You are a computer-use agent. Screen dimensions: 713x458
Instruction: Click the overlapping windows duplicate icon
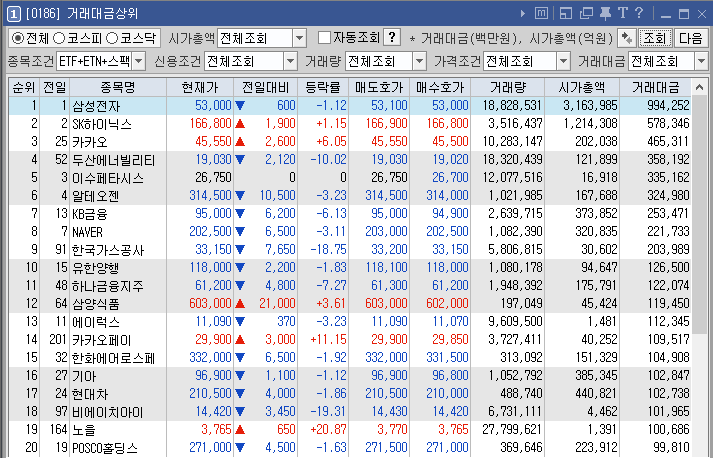click(586, 13)
